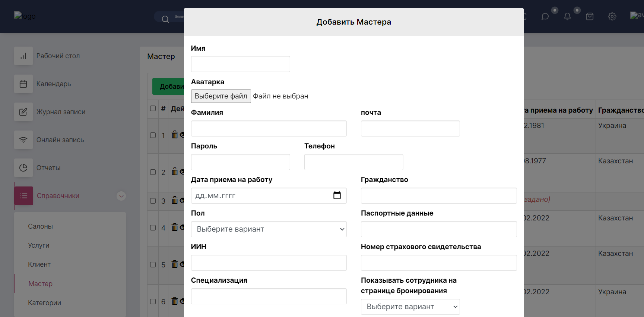Check the checkbox for row 1
The height and width of the screenshot is (317, 644).
(153, 135)
